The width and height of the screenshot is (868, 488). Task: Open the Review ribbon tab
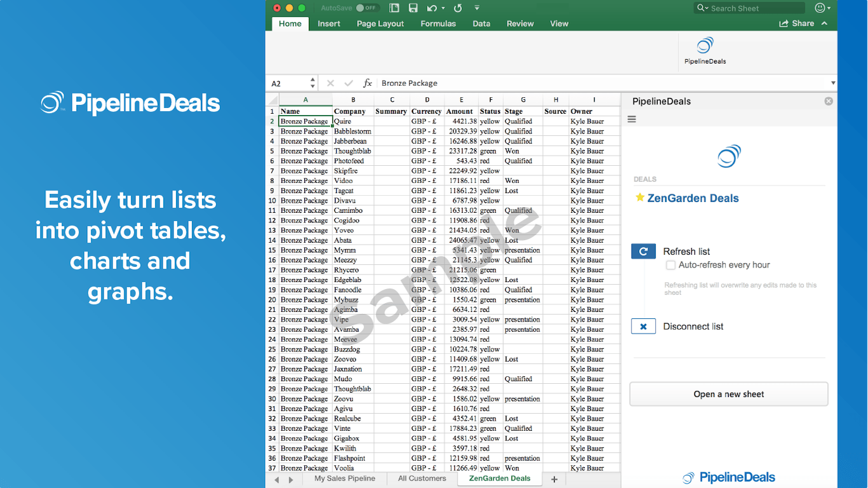click(520, 24)
